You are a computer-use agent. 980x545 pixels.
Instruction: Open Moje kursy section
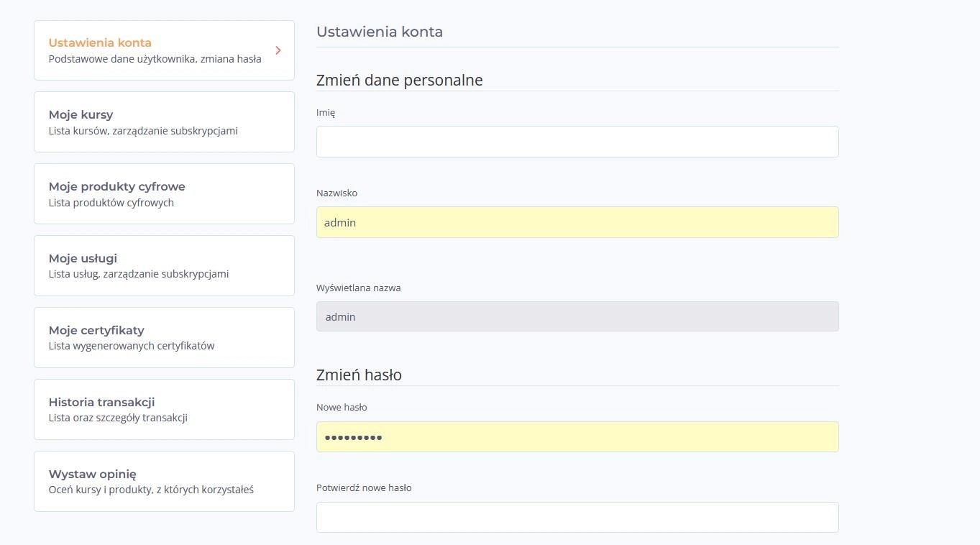(x=164, y=122)
